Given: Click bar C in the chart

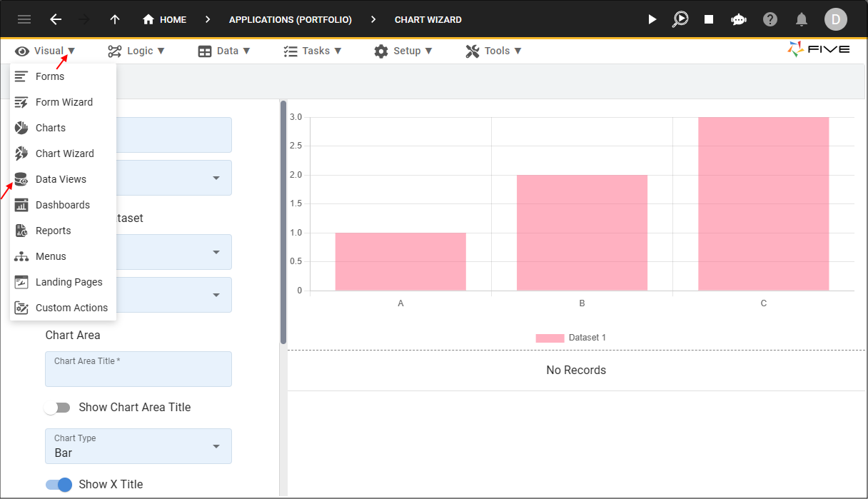Looking at the screenshot, I should tap(764, 203).
